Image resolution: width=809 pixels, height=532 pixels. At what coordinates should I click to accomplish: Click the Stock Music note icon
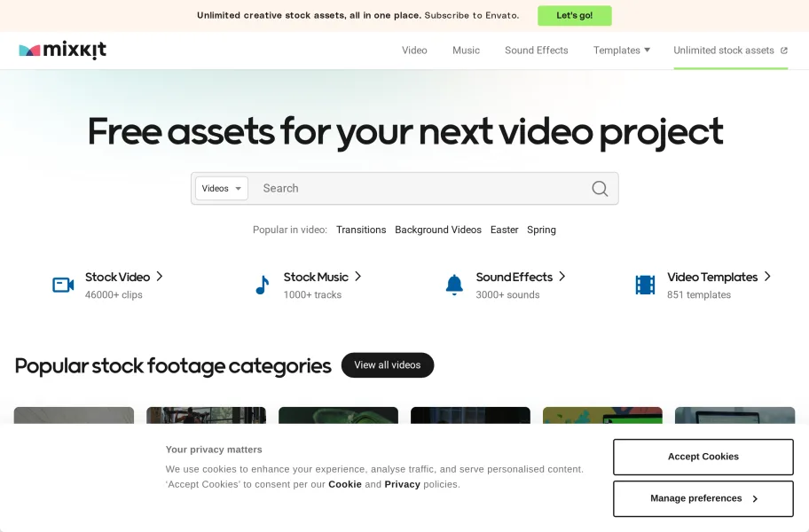262,285
